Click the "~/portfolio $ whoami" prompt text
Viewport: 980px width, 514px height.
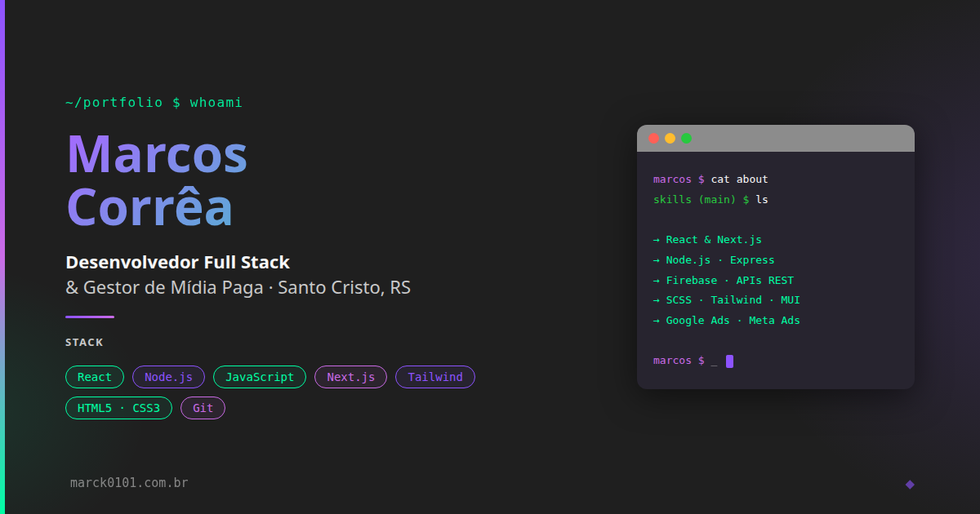[x=154, y=103]
